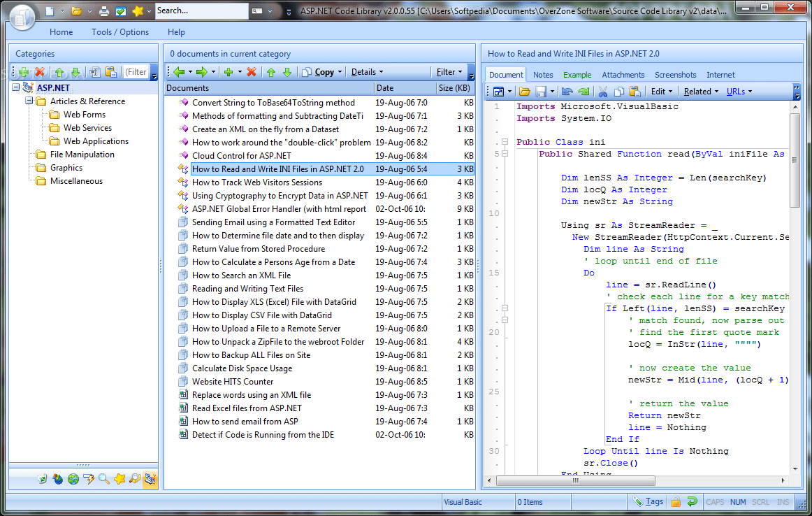The image size is (812, 516).
Task: Collapse the Articles & Reference folder
Action: point(29,101)
